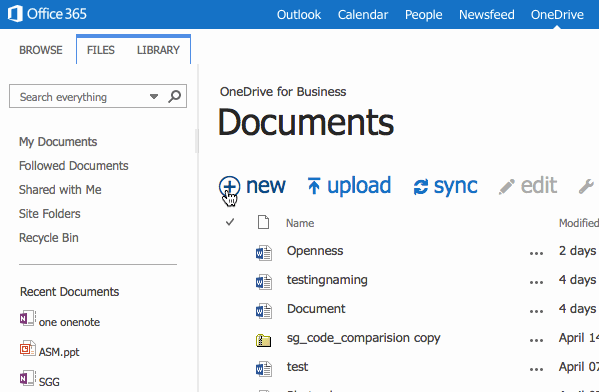The image size is (599, 392).
Task: Click the sync text link
Action: (x=455, y=187)
